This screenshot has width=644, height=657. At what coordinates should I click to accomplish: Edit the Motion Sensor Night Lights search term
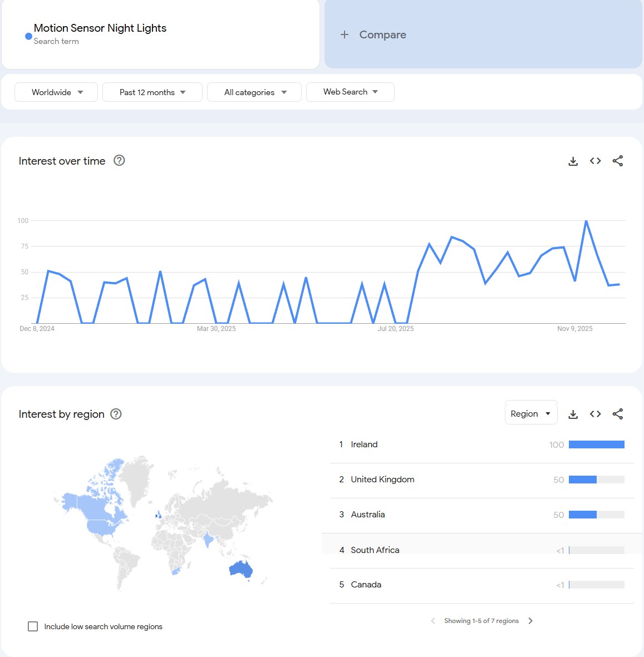pyautogui.click(x=100, y=28)
